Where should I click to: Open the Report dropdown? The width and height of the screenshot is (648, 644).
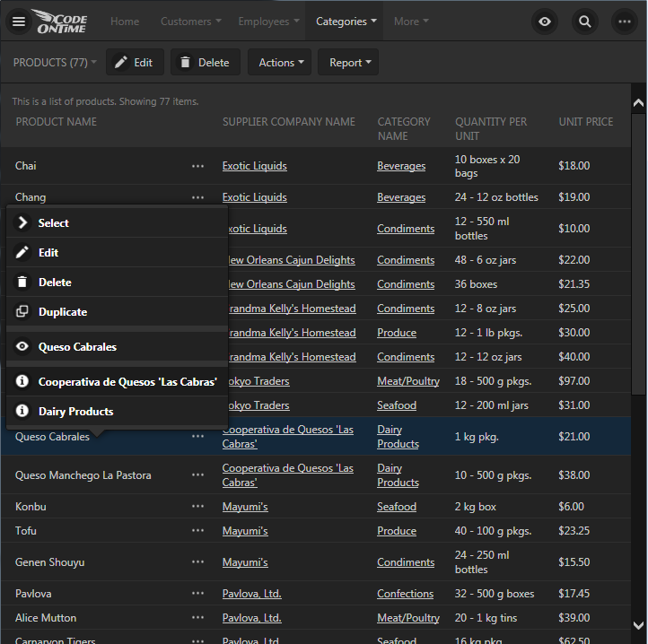click(348, 63)
